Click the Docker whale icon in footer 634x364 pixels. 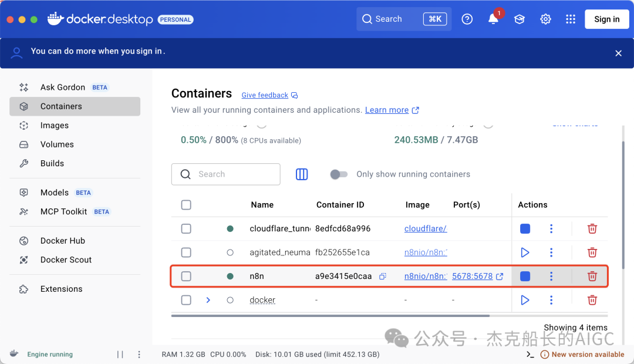[x=14, y=354]
